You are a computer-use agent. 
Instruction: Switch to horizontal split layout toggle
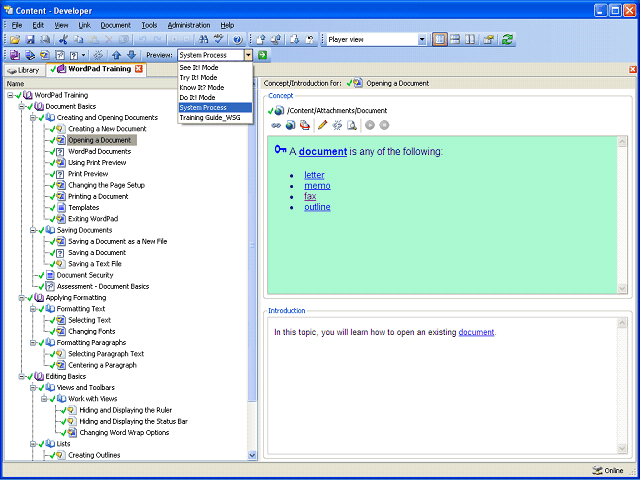pos(455,40)
